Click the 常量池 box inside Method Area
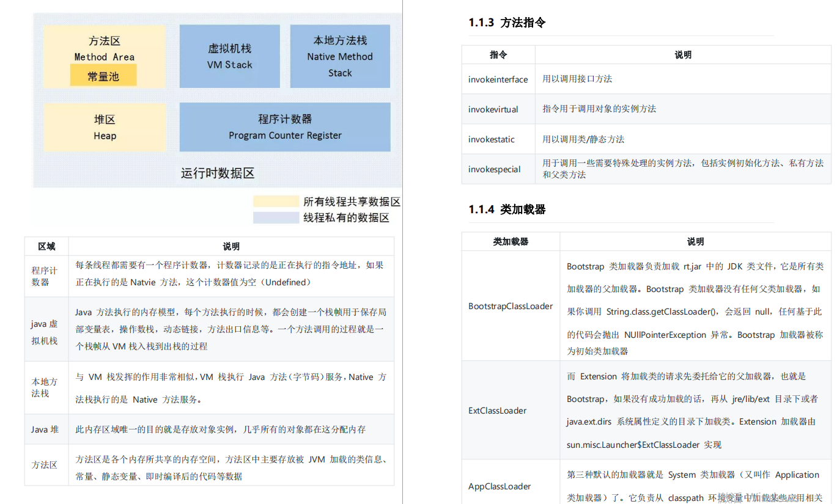This screenshot has width=837, height=504. click(x=103, y=76)
